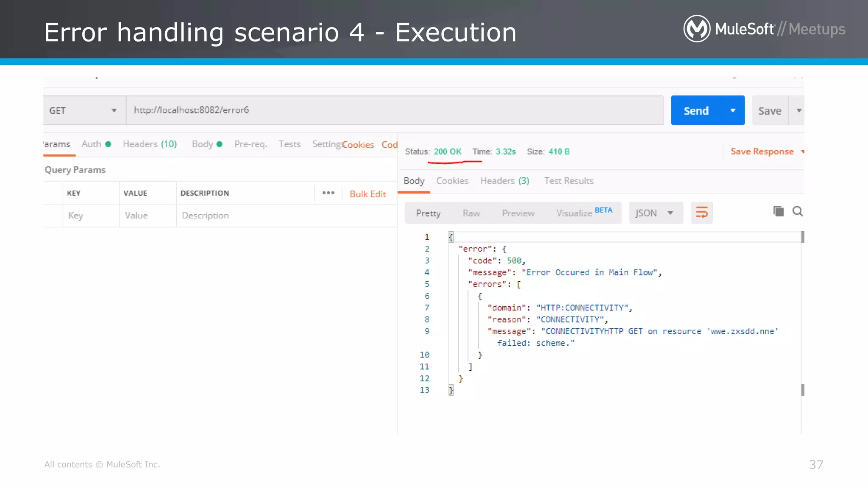Screen dimensions: 868x488
Task: Click the Cookies link in request bar
Action: (358, 145)
